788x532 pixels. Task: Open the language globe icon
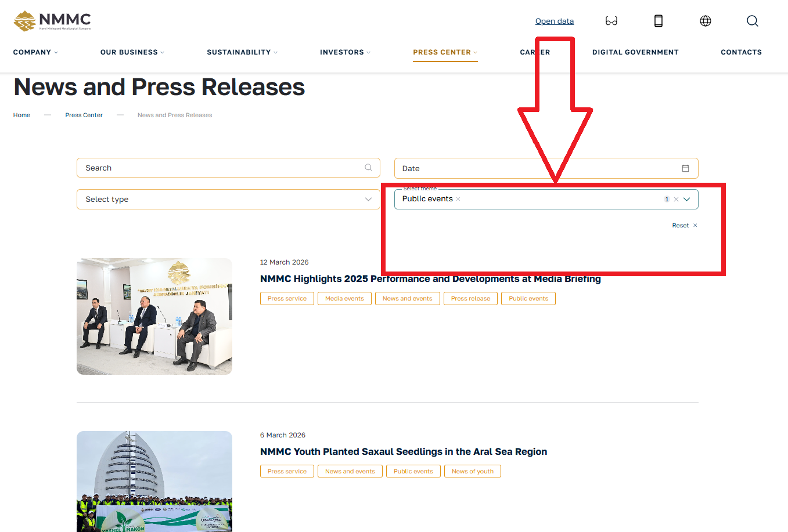point(706,21)
